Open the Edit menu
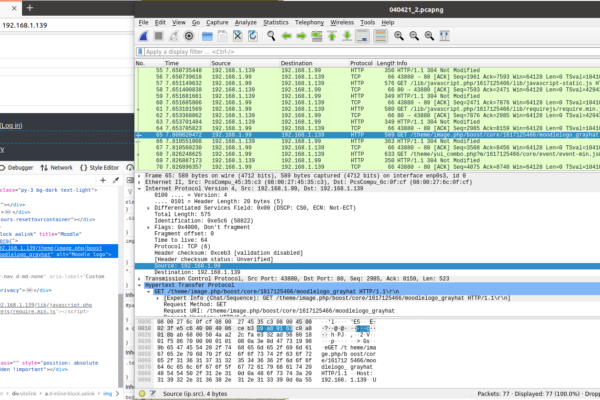The image size is (600, 400). (160, 23)
